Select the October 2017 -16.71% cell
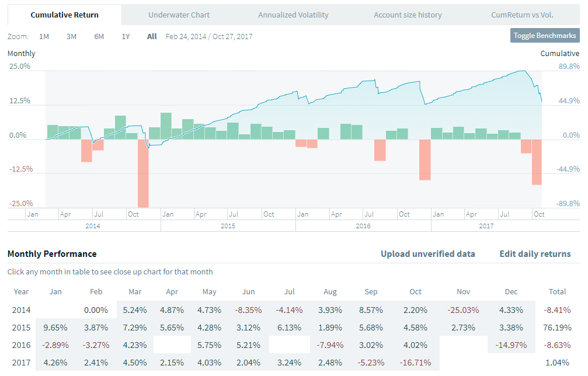Viewport: 588px width, 376px height. point(415,363)
